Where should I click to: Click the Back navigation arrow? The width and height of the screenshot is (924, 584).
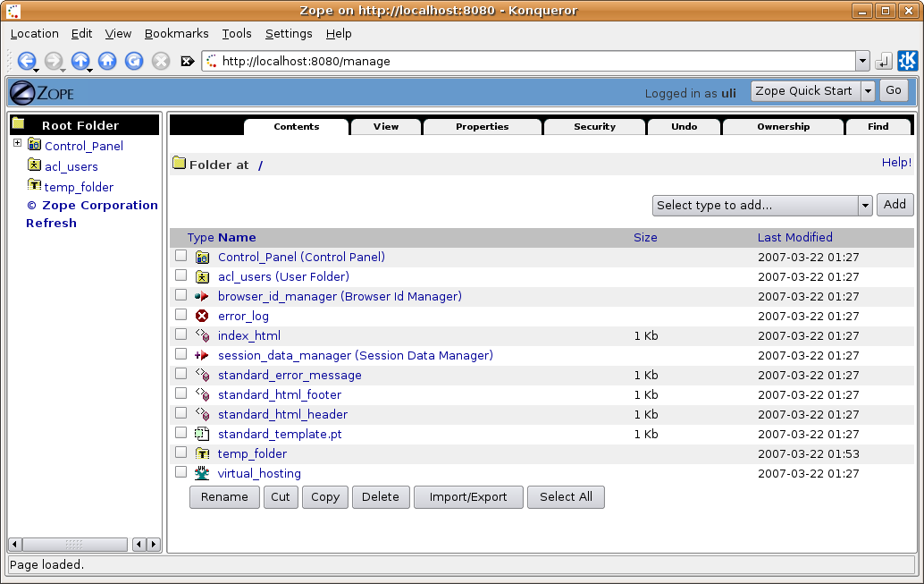tap(27, 61)
